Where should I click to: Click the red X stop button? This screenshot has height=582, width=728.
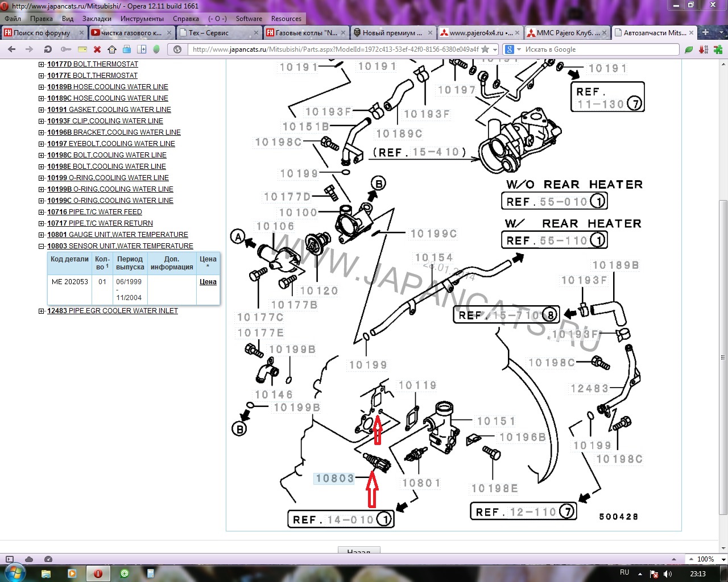tap(97, 49)
